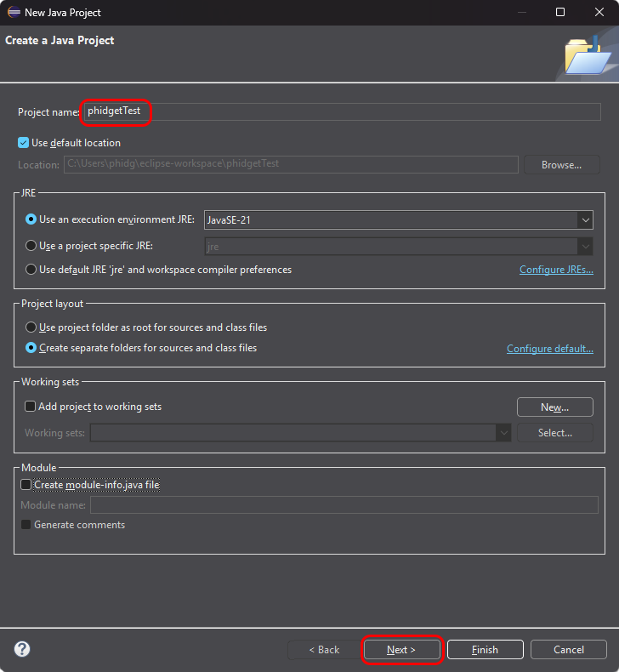The width and height of the screenshot is (619, 672).
Task: Select Use default JRE 'jre' option
Action: 31,270
